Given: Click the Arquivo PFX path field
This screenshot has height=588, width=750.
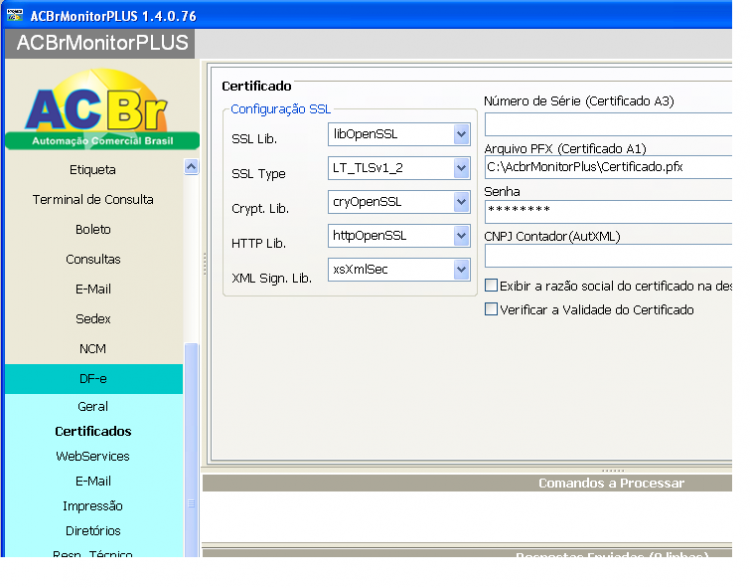Looking at the screenshot, I should click(608, 167).
